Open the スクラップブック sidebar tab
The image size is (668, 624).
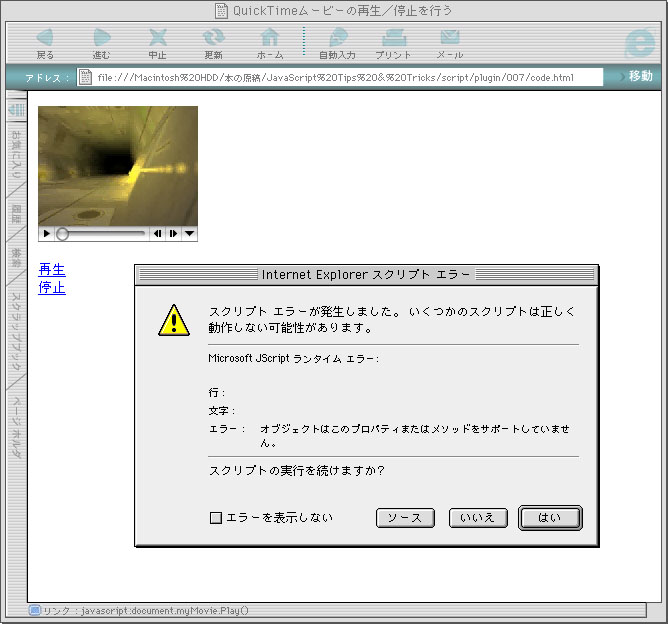pos(16,331)
